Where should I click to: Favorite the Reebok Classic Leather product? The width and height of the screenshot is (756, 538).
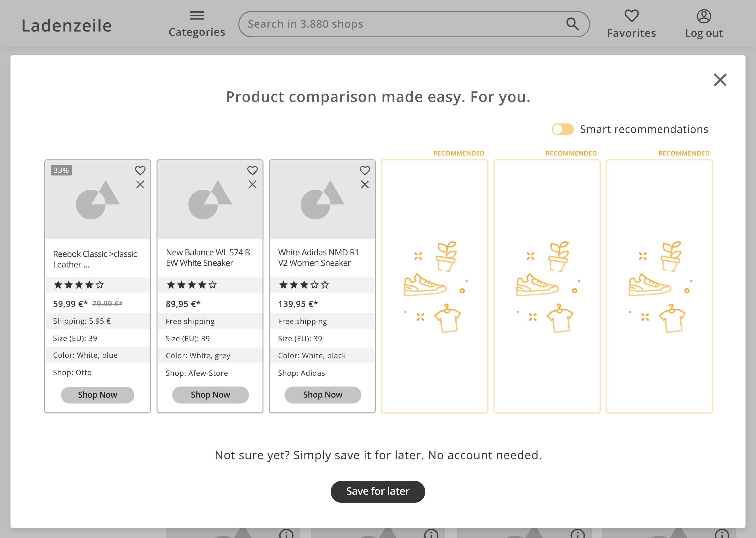(x=140, y=170)
